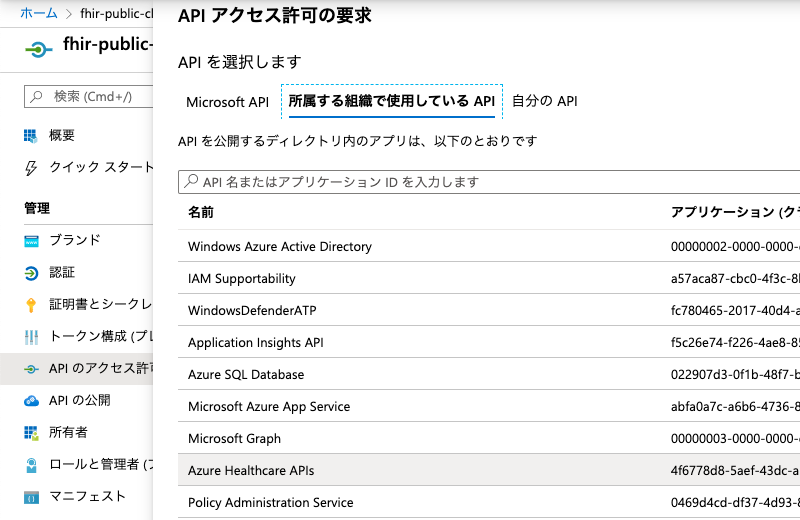Click the 名前 column header
Screen dimensions: 800x520
pyautogui.click(x=201, y=212)
